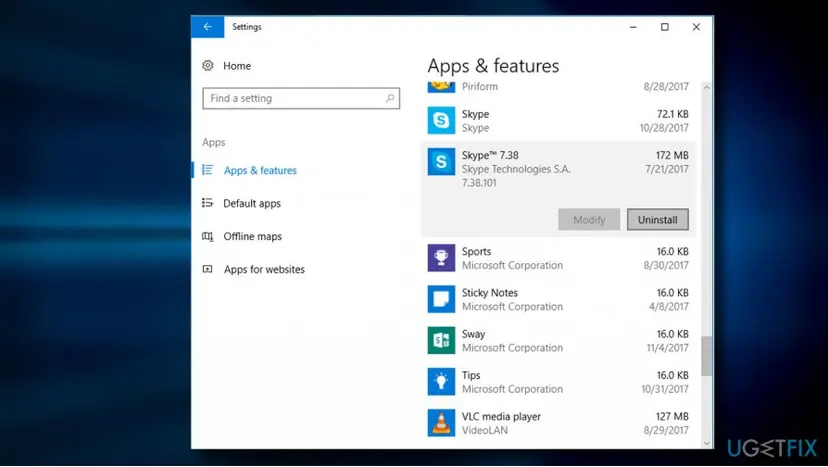The height and width of the screenshot is (467, 828).
Task: Click the Sticky Notes icon
Action: tap(441, 299)
